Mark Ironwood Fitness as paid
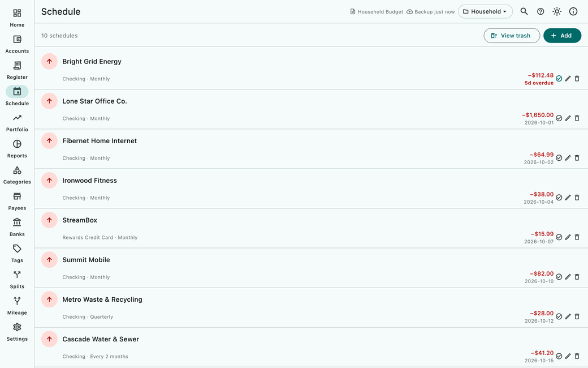 tap(559, 198)
